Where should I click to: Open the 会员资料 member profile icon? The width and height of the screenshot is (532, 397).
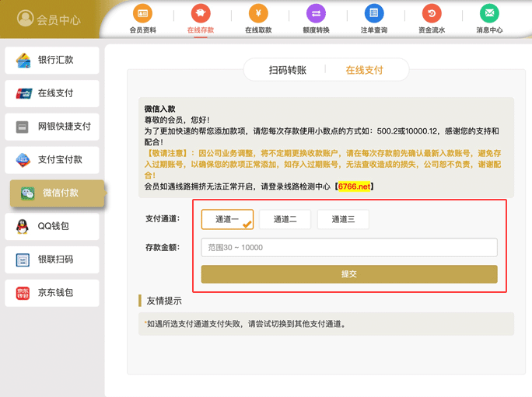[x=142, y=14]
